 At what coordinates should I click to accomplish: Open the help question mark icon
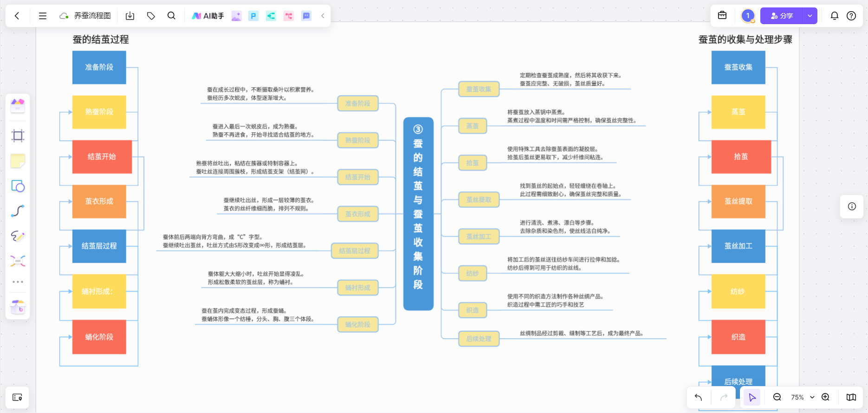coord(851,16)
